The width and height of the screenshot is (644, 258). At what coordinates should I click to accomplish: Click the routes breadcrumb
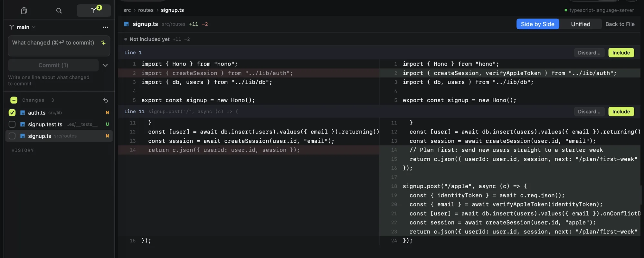click(x=146, y=10)
